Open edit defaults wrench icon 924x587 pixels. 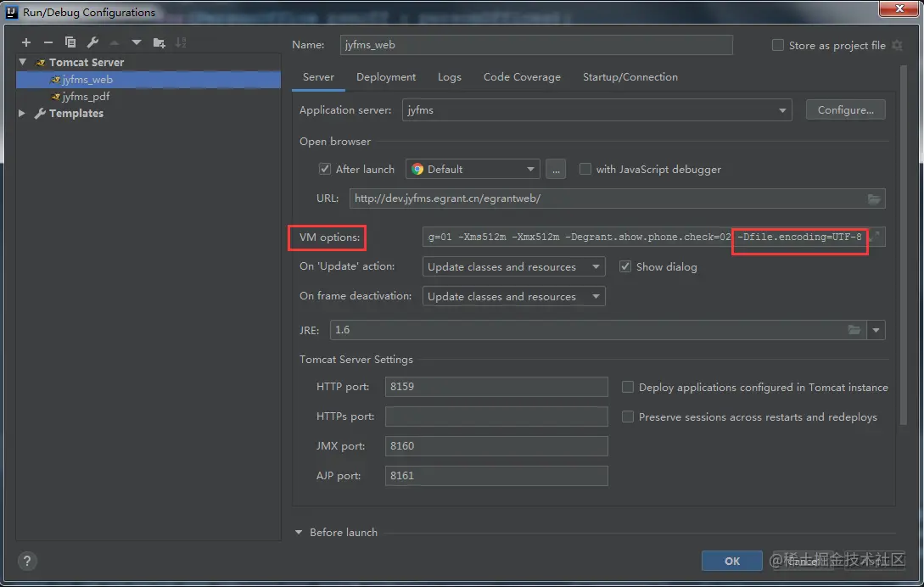tap(92, 42)
